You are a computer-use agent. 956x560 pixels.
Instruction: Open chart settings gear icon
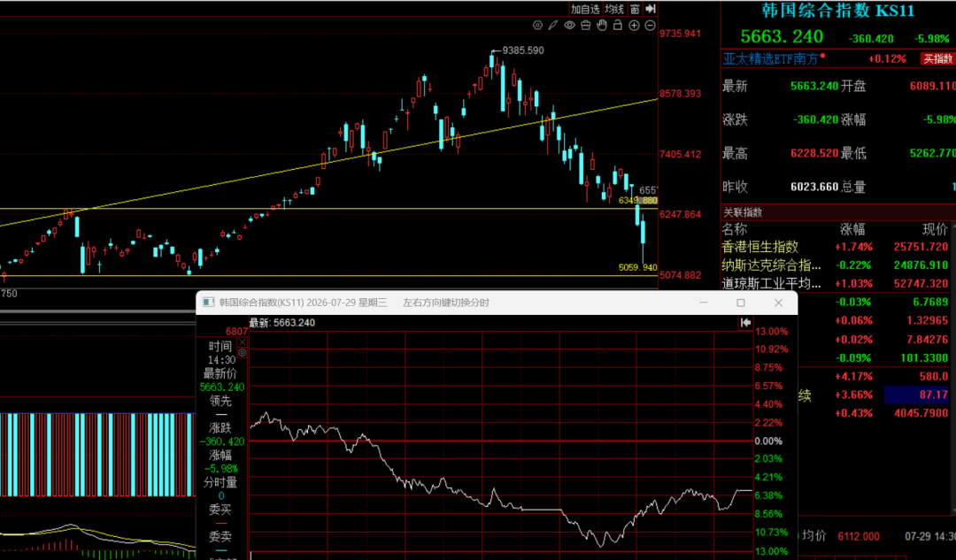tap(537, 25)
